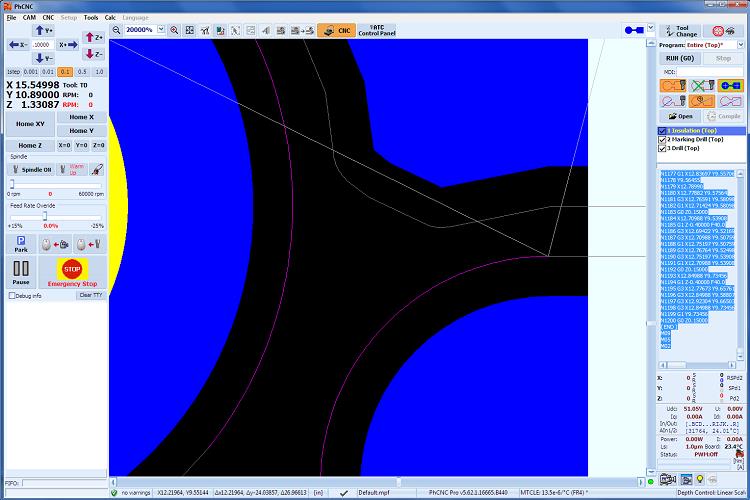Select the 1.0 jog increment
Screen dimensions: 750x500
(99, 72)
